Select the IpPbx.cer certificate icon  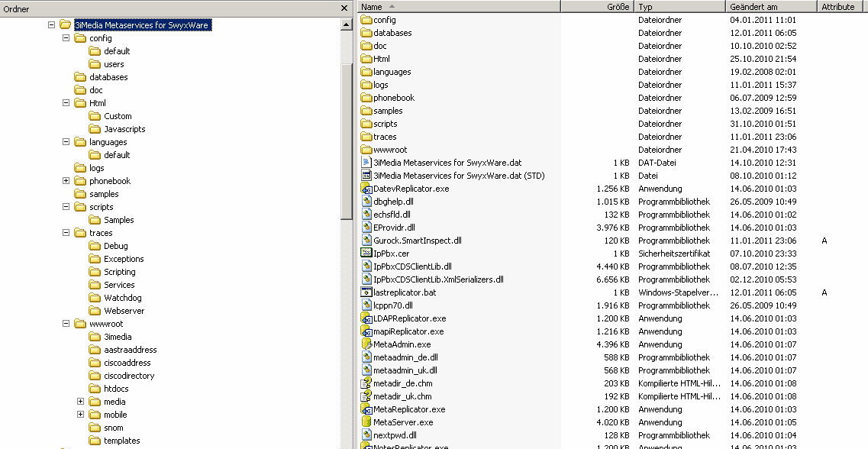[x=366, y=254]
